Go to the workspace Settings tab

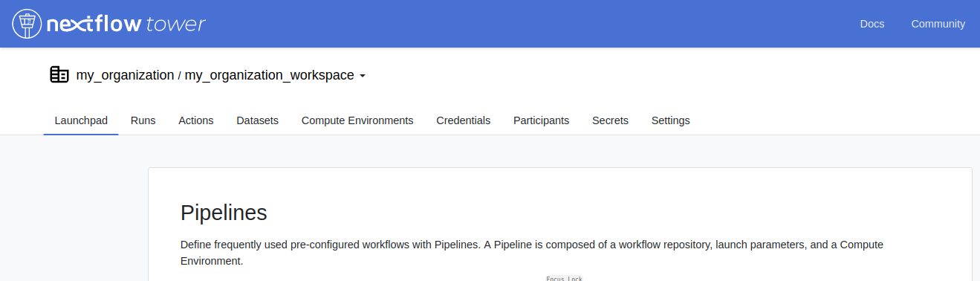(x=671, y=120)
